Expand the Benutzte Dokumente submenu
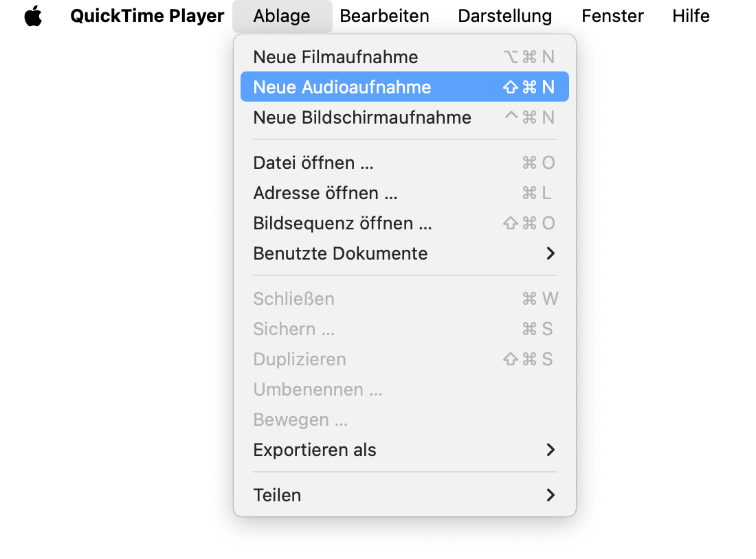The height and width of the screenshot is (559, 756). pos(340,253)
